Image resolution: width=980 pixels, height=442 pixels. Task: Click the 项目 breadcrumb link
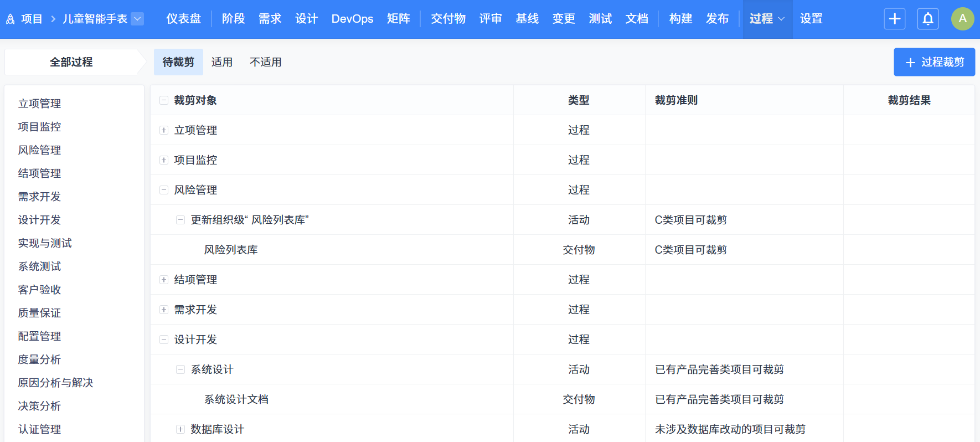pos(32,19)
